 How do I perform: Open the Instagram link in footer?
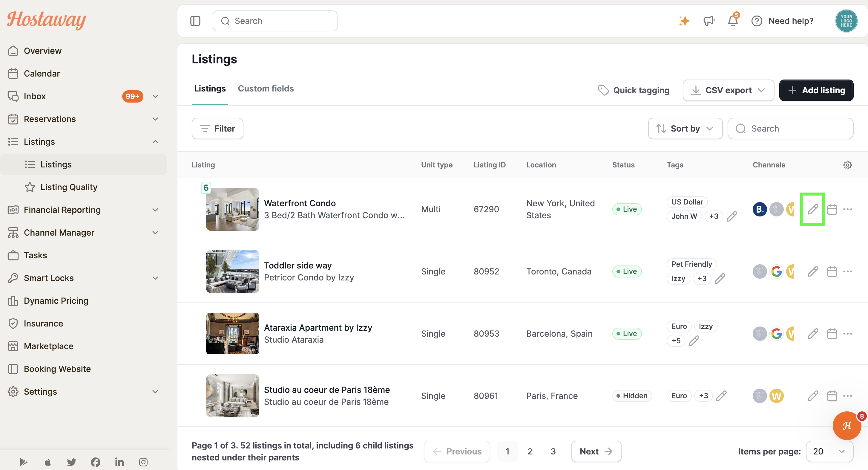pyautogui.click(x=143, y=462)
